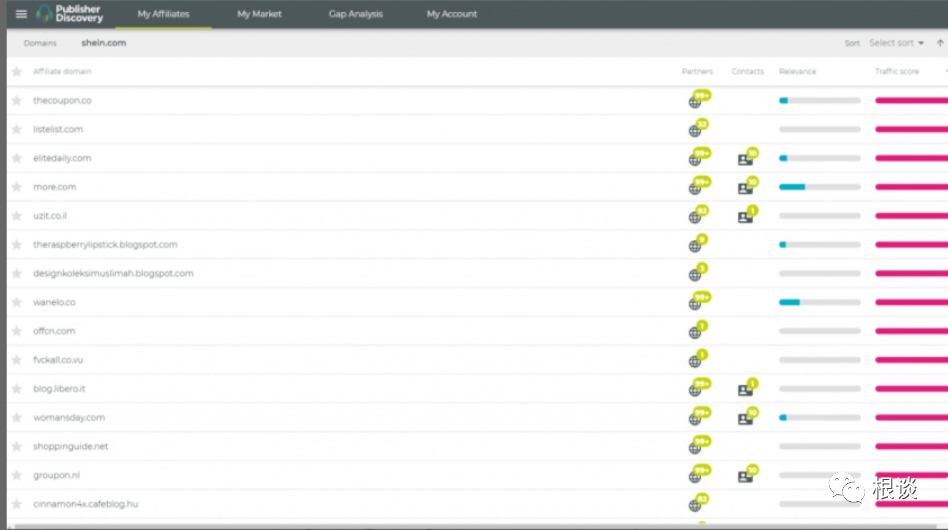
Task: Open the elitedaily.com affiliate domain
Action: 62,158
